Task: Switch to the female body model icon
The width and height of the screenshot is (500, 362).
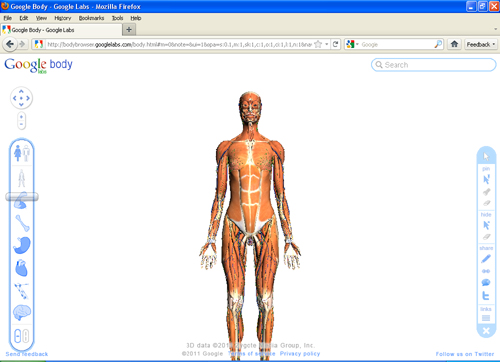Action: [x=18, y=153]
